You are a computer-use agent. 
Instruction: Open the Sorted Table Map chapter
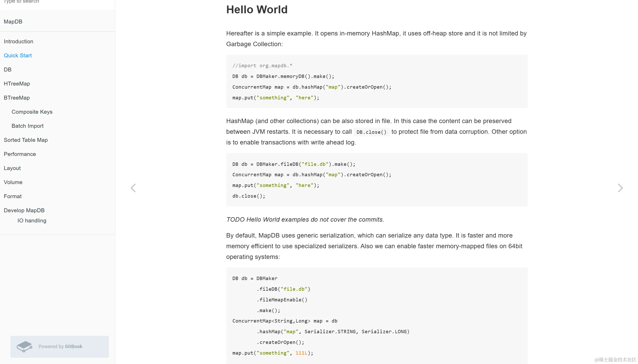(26, 140)
